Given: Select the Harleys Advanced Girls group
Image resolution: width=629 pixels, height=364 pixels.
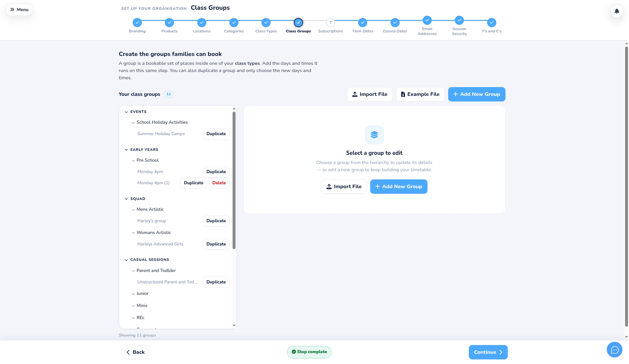Looking at the screenshot, I should (x=160, y=244).
